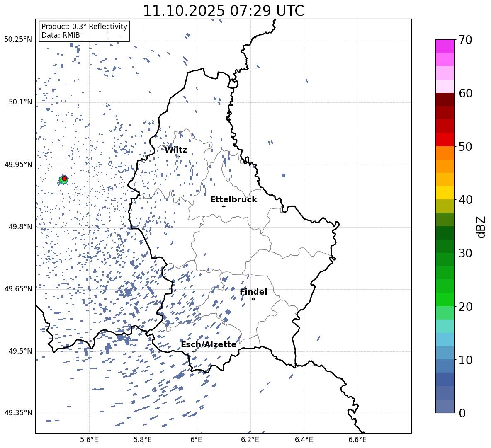
Task: Click the Product: 0.3° Reflectivity text
Action: click(x=84, y=27)
